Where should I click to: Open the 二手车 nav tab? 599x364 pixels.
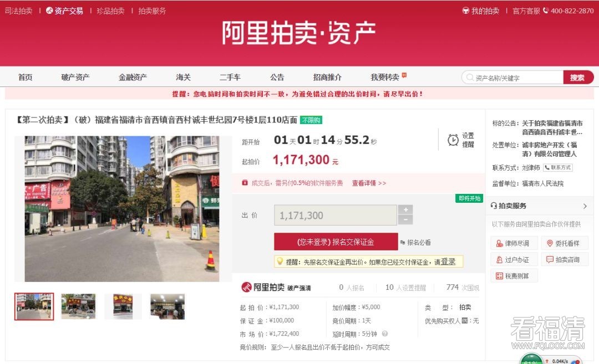[x=230, y=78]
